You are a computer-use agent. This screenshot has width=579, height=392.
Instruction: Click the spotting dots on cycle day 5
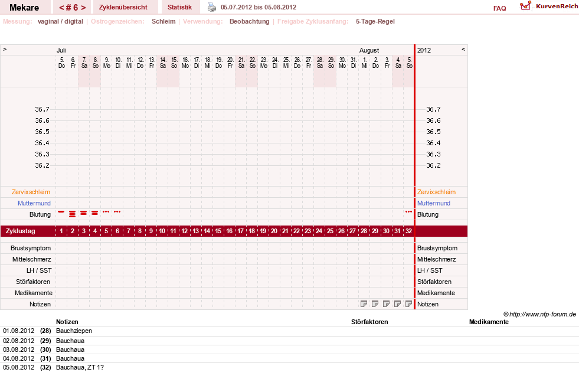coord(106,212)
